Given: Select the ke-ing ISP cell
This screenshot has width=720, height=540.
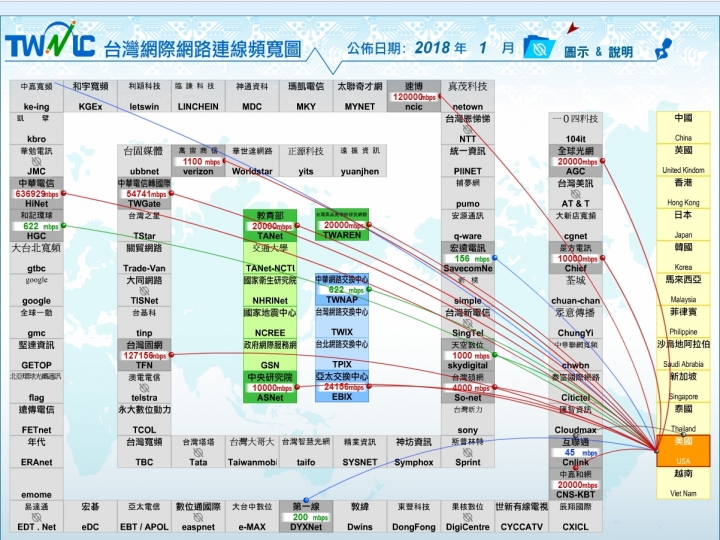Looking at the screenshot, I should point(36,96).
